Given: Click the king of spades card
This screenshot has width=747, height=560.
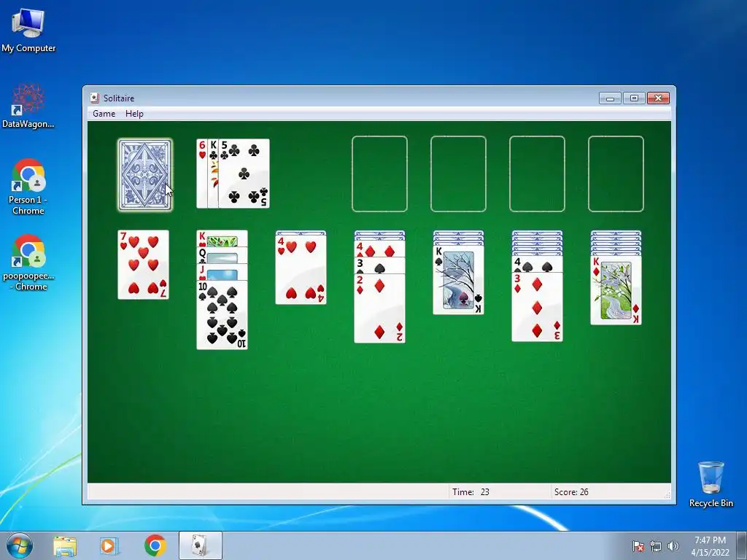Looking at the screenshot, I should point(458,280).
